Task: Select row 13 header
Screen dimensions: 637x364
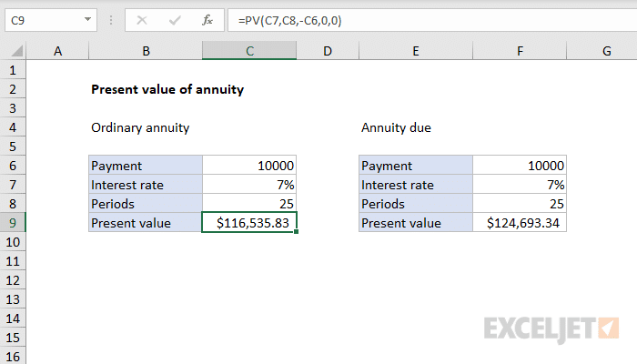Action: (13, 299)
